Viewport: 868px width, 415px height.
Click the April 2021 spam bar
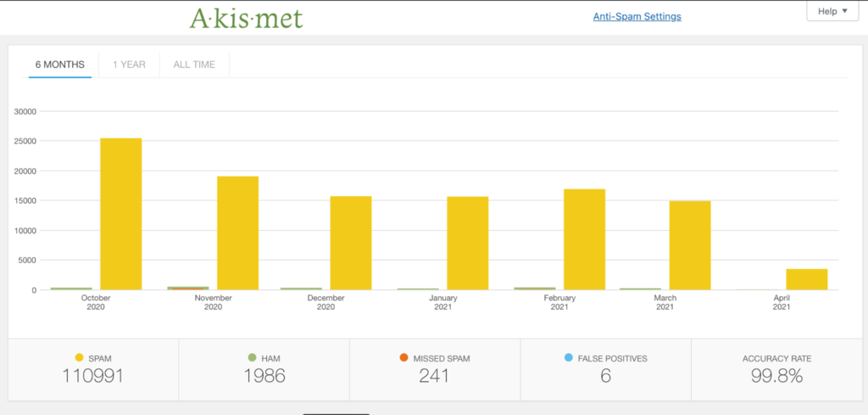(807, 279)
